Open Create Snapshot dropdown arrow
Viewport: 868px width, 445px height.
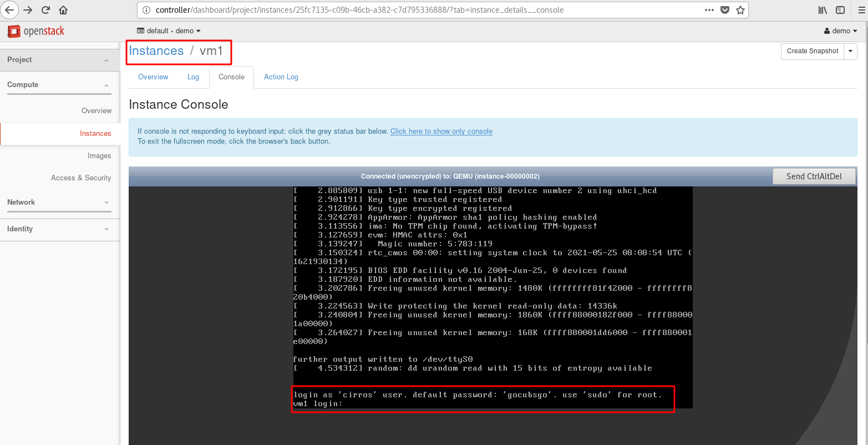click(850, 51)
